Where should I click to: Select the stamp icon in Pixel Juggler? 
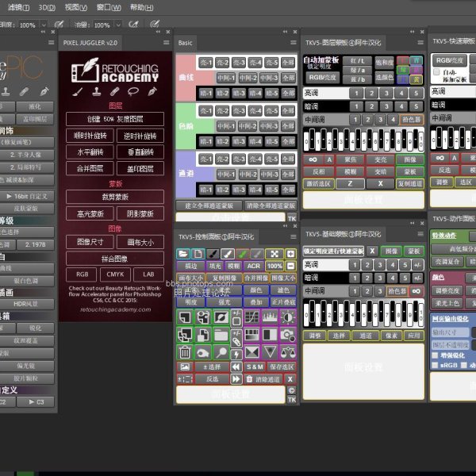pos(96,91)
